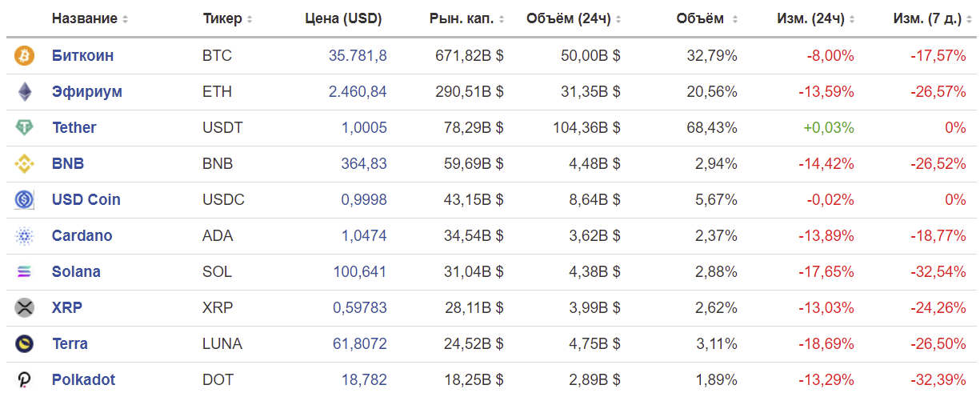Image resolution: width=980 pixels, height=413 pixels.
Task: Open the Cardano link
Action: pyautogui.click(x=82, y=236)
